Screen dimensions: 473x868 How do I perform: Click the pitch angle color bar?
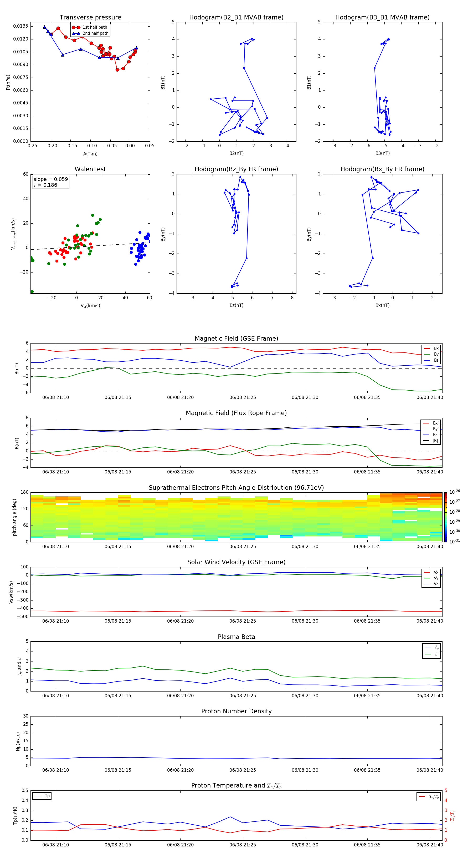(x=446, y=517)
